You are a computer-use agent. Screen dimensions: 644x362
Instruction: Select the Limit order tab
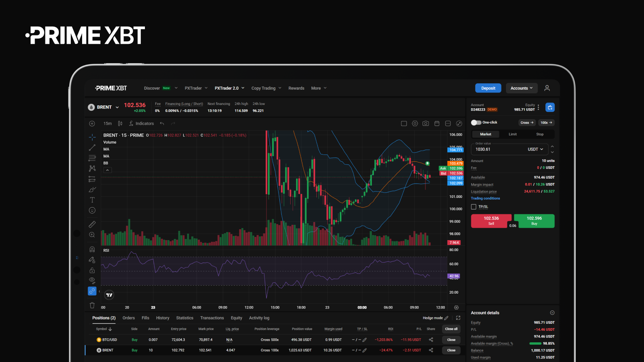pyautogui.click(x=512, y=134)
